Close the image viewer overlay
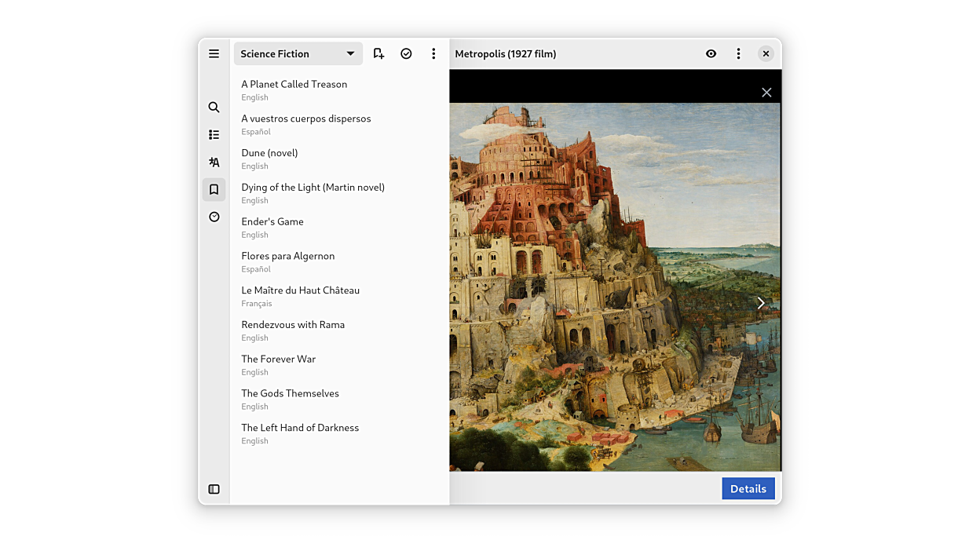980x551 pixels. 766,93
